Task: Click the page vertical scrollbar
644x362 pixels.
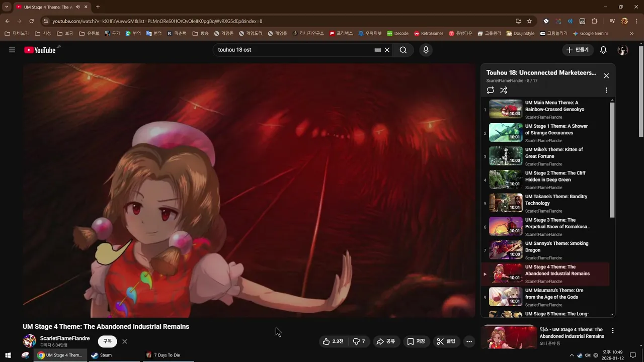Action: point(641,90)
